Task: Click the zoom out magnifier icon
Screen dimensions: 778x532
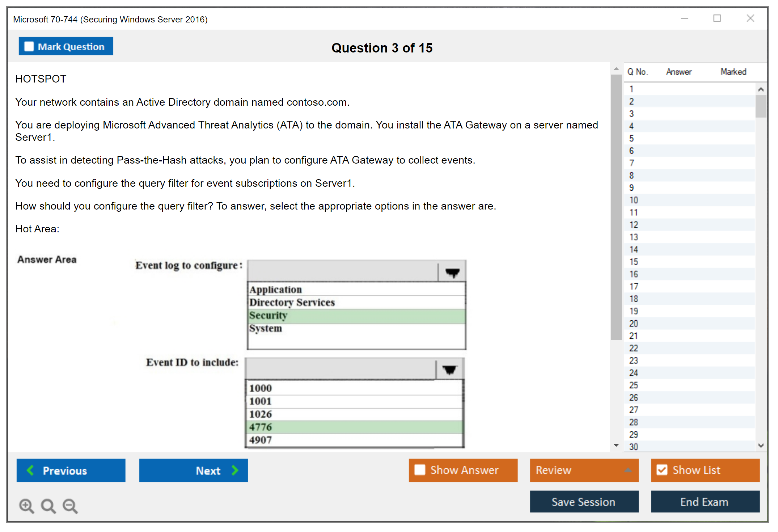Action: tap(70, 506)
